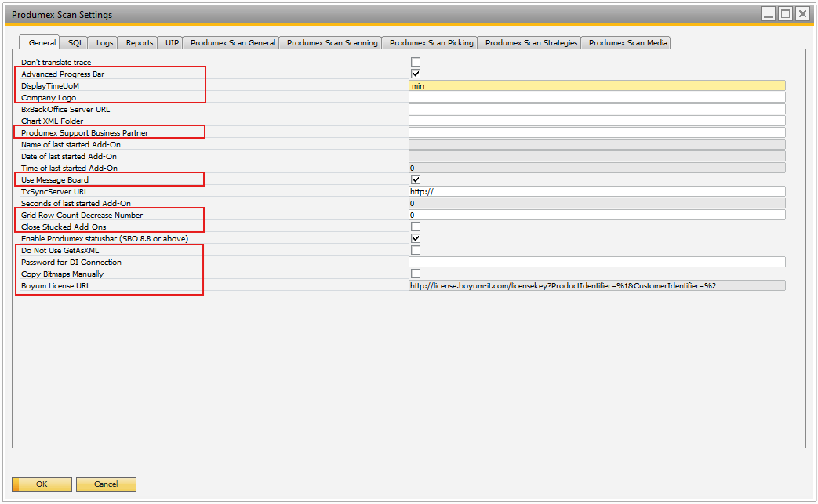Image resolution: width=818 pixels, height=504 pixels.
Task: Click the Boyum License URL label
Action: [x=56, y=285]
